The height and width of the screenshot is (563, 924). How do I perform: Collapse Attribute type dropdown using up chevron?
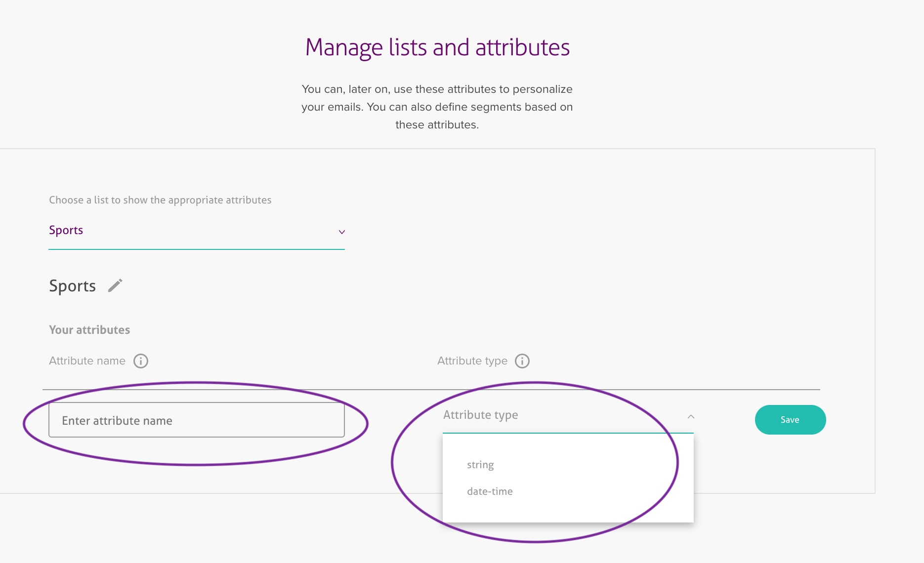(691, 417)
